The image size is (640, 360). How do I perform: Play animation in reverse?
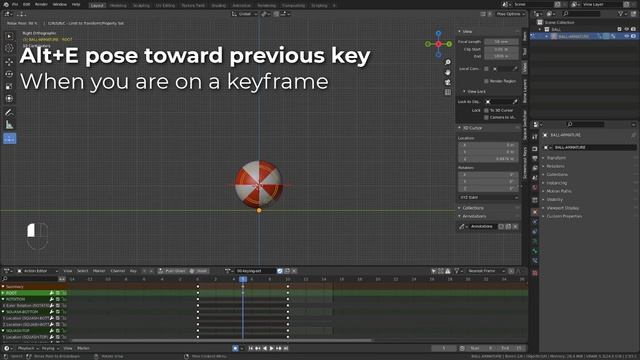264,348
